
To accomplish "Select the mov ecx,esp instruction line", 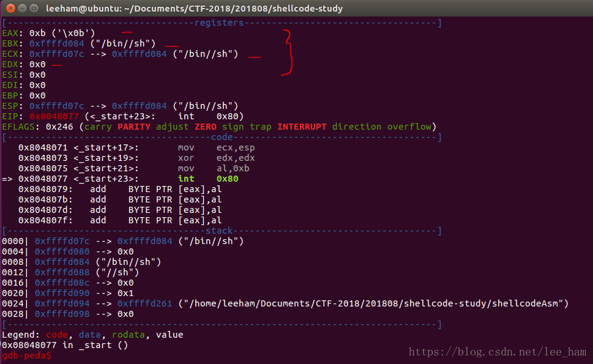I will pos(136,147).
